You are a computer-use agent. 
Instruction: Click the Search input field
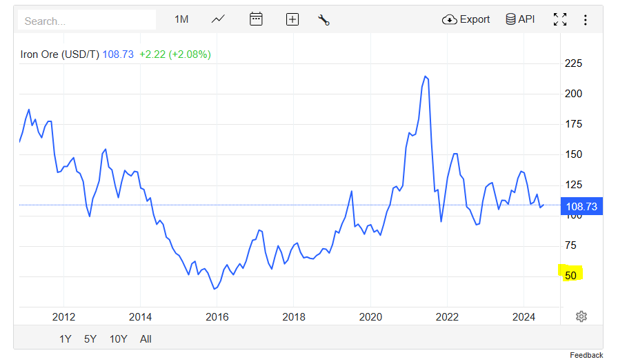tap(87, 20)
